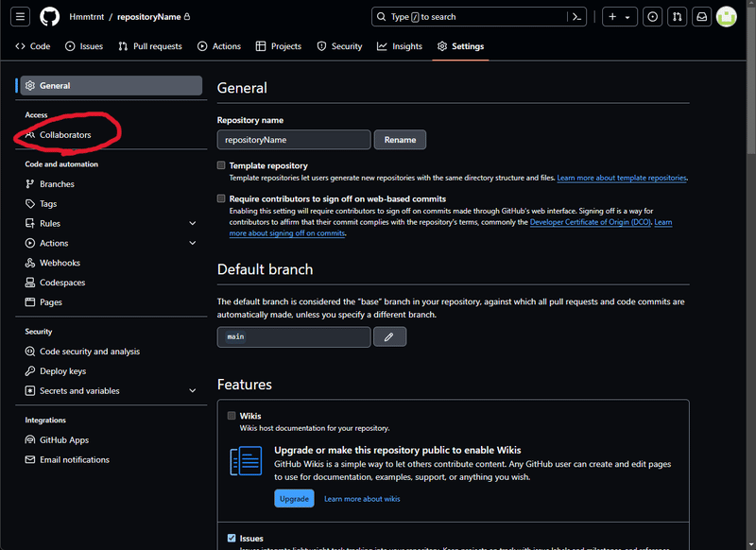Image resolution: width=756 pixels, height=550 pixels.
Task: Open repositoryName breadcrumb link
Action: 149,17
